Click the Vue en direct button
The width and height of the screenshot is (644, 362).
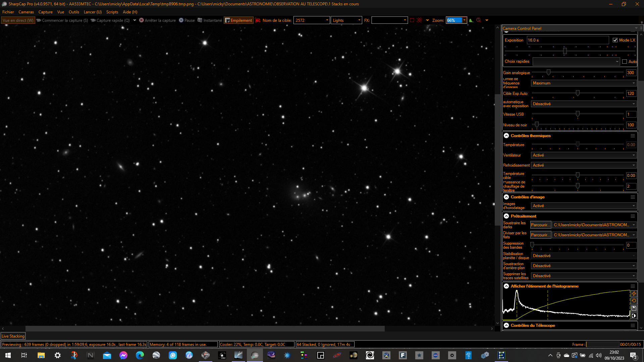click(x=18, y=20)
